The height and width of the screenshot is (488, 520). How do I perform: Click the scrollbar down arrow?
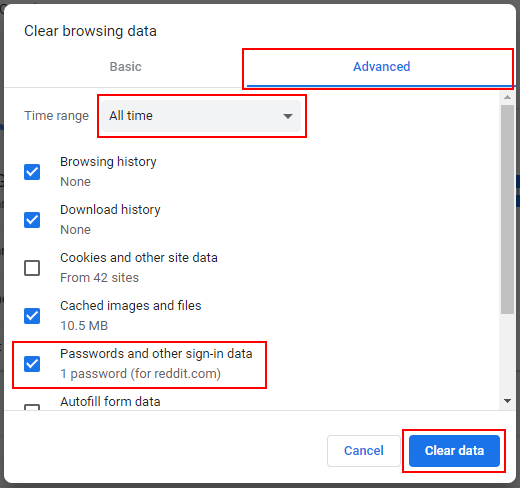point(507,401)
